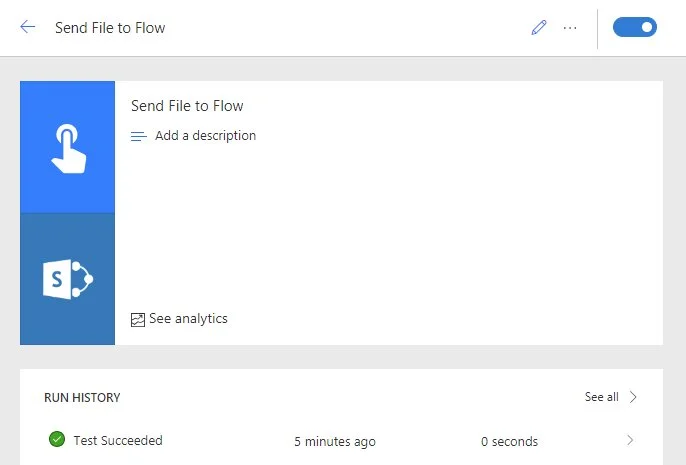Click the pencil edit flow icon
Image resolution: width=686 pixels, height=465 pixels.
[x=539, y=28]
